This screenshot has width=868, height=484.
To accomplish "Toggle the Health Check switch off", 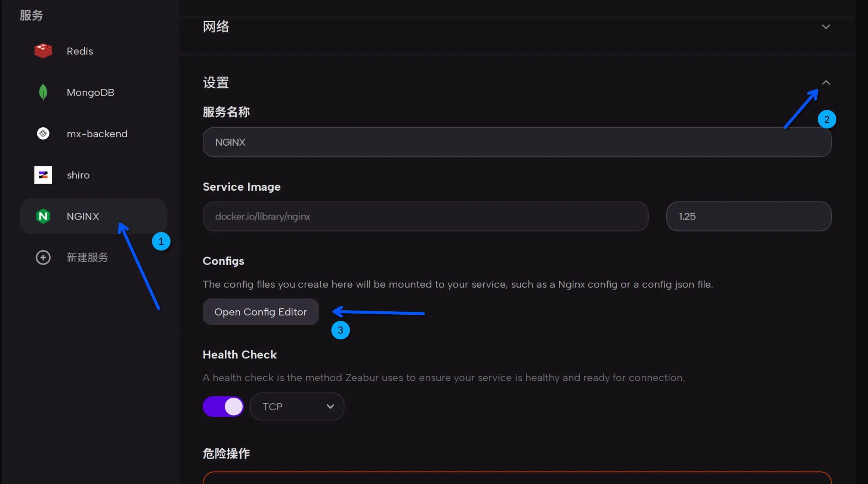I will pos(223,407).
